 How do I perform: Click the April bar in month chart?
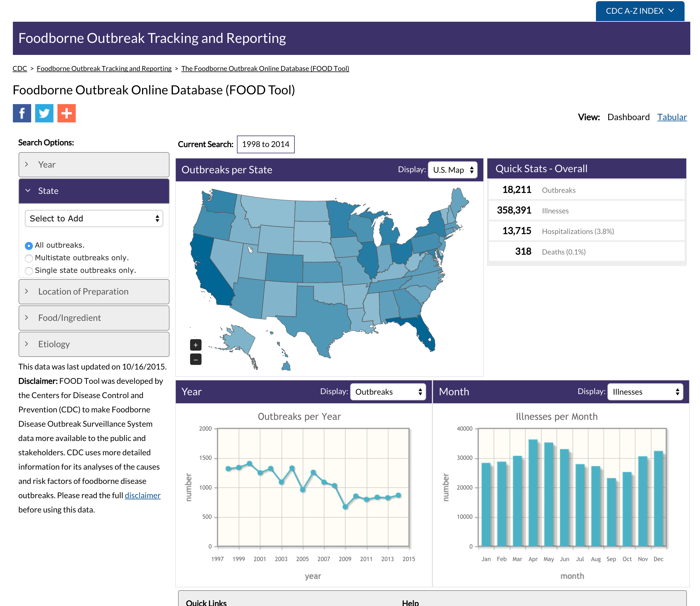click(x=533, y=493)
